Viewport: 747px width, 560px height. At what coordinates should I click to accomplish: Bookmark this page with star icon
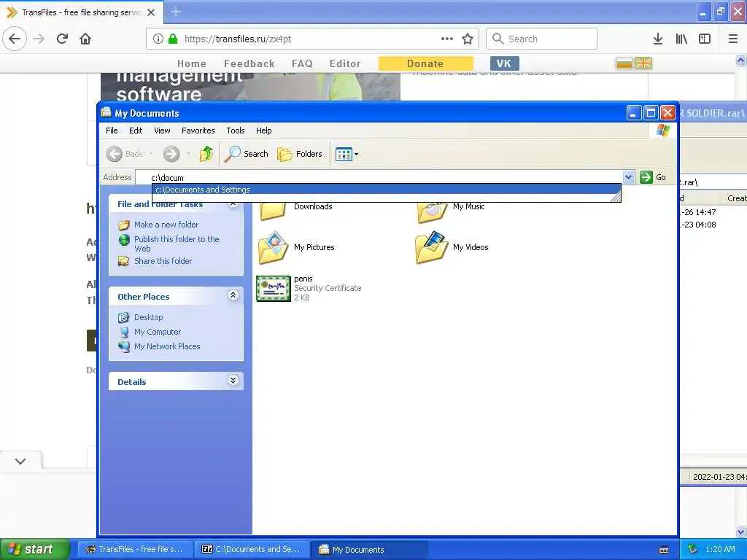tap(468, 39)
